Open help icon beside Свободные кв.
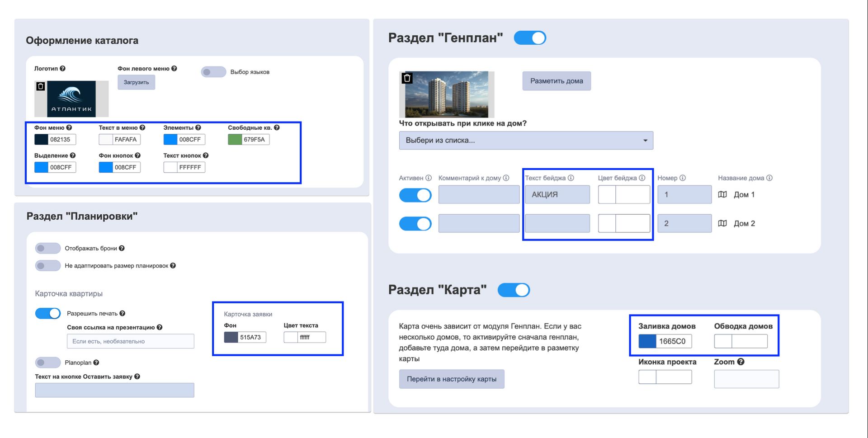The height and width of the screenshot is (438, 868). (x=277, y=128)
